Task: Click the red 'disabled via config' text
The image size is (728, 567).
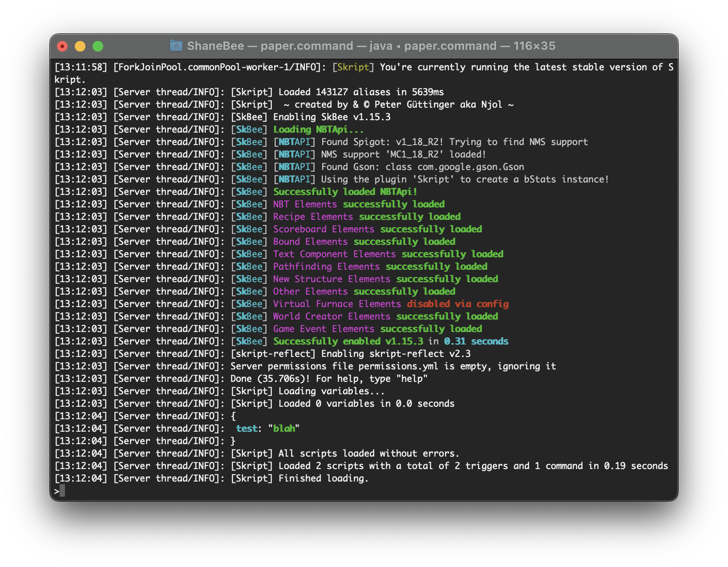Action: [x=458, y=304]
